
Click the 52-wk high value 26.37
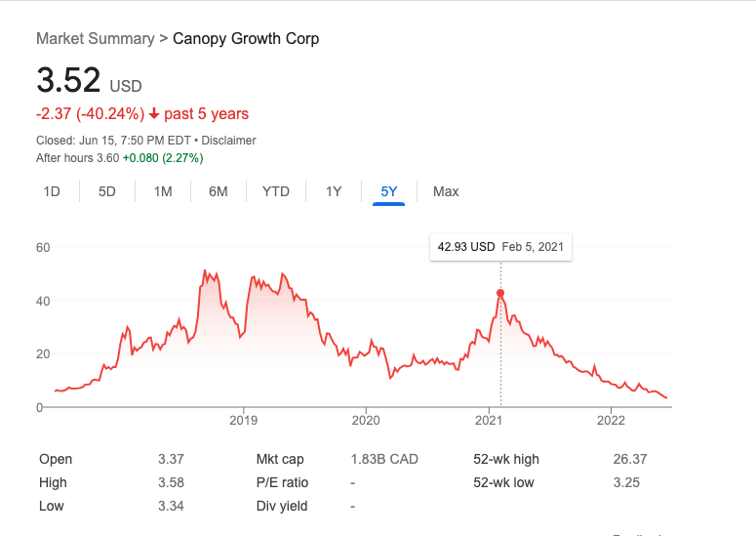[627, 459]
